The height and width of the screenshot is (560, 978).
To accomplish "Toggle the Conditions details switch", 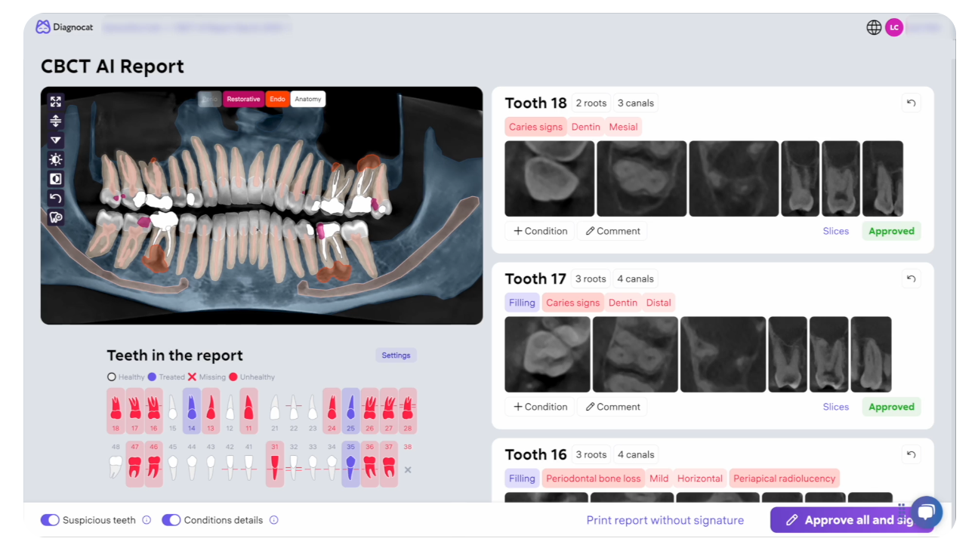I will click(x=171, y=520).
